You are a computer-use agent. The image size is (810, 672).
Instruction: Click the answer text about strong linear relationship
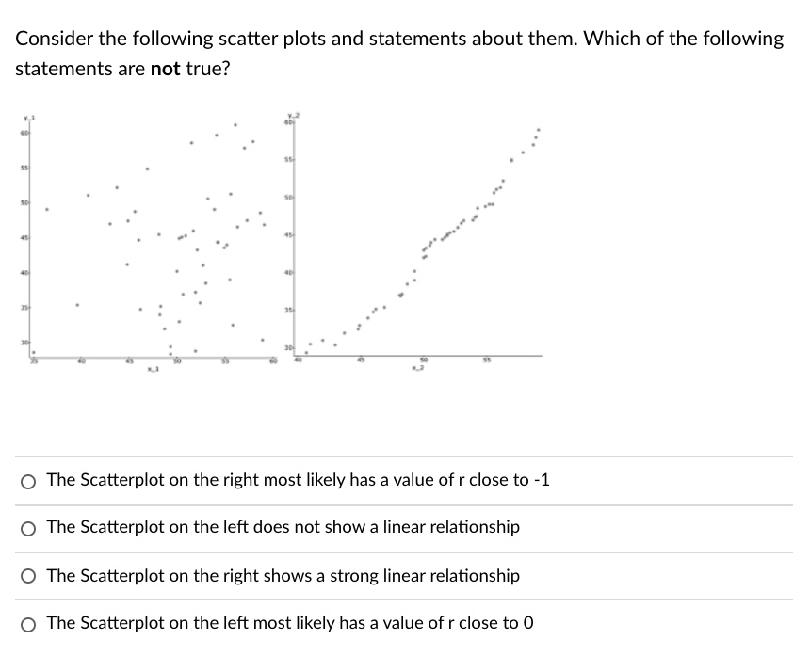coord(283,576)
